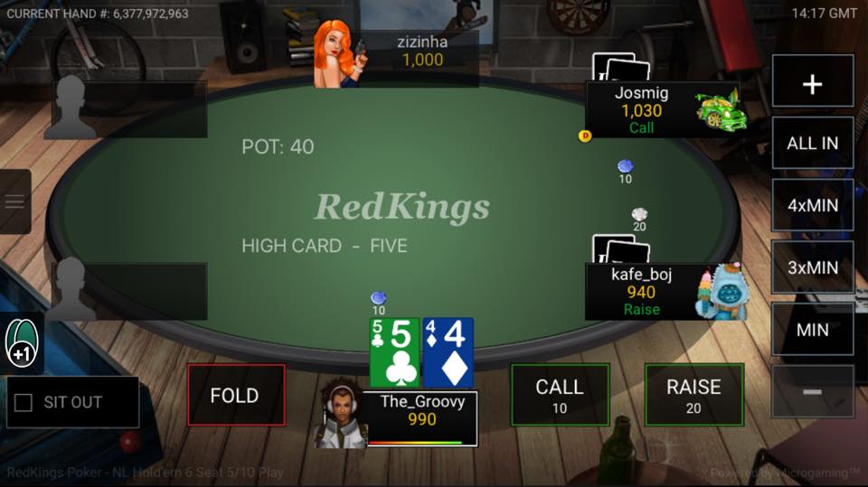Screen dimensions: 868x487
Task: Enable the Sit Out checkbox
Action: pyautogui.click(x=24, y=402)
